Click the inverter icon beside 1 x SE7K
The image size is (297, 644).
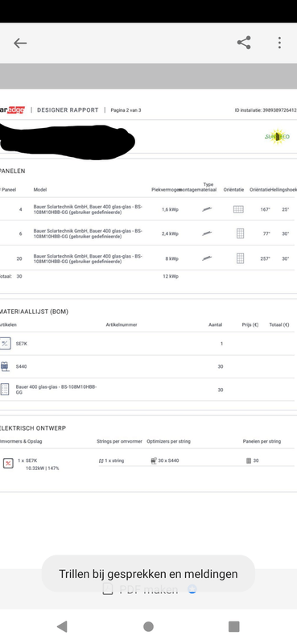coord(8,464)
